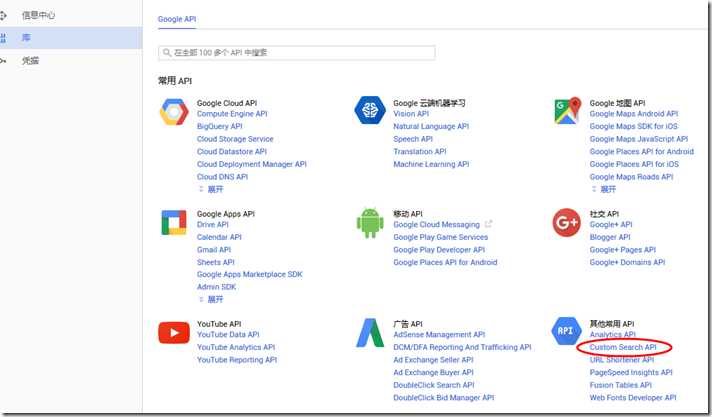
Task: Click the blue API hexagon icon
Action: pos(566,331)
